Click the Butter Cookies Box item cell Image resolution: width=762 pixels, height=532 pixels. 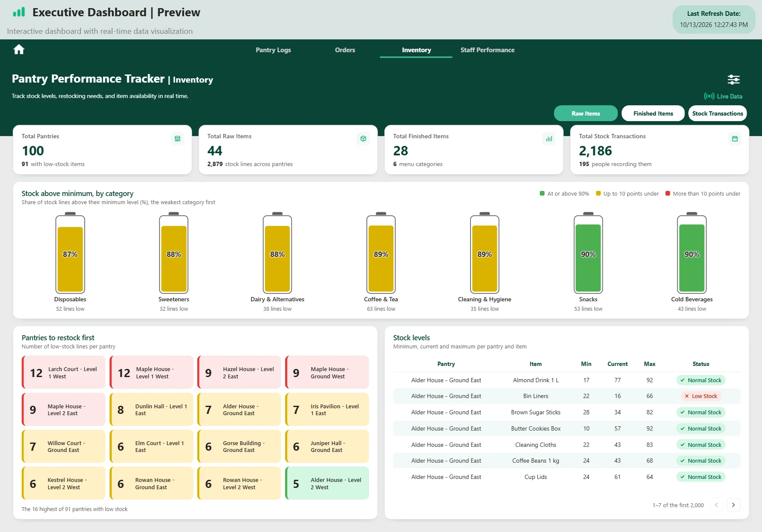pyautogui.click(x=536, y=428)
